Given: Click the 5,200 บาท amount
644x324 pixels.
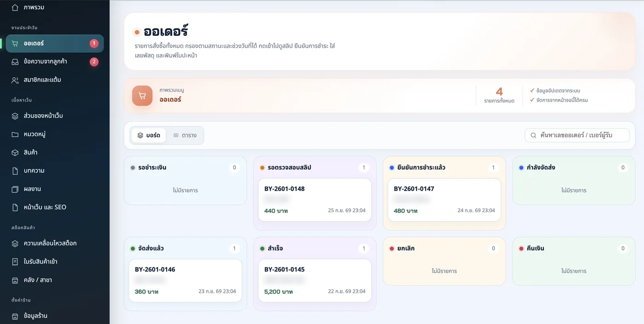Looking at the screenshot, I should [279, 292].
